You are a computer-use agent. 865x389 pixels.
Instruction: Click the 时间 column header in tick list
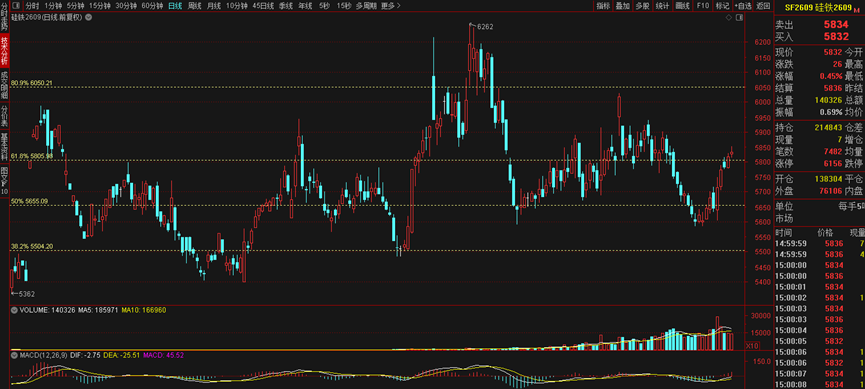coord(783,233)
